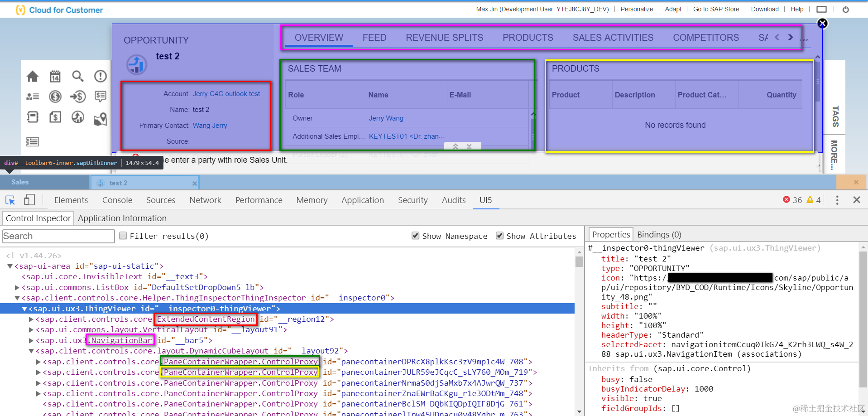This screenshot has height=416, width=868.
Task: Select the PRODUCTS navigation tab
Action: (528, 38)
